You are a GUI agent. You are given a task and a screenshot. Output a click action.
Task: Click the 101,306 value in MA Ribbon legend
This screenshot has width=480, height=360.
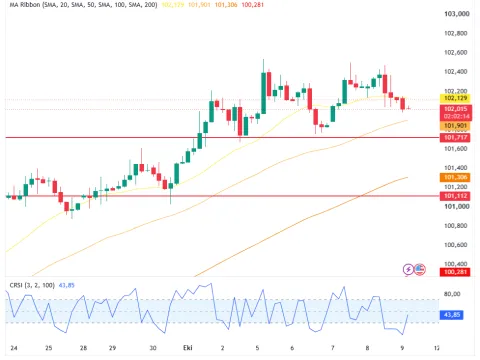pos(226,5)
